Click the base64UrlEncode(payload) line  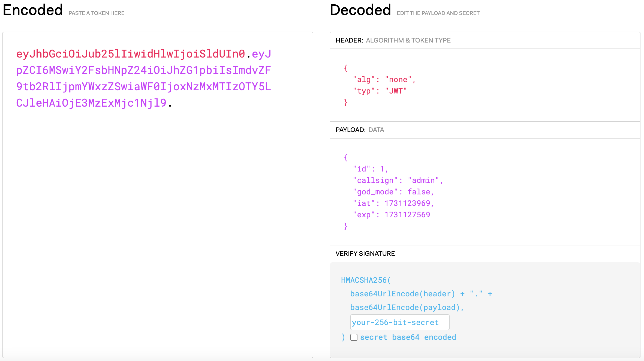pos(407,308)
